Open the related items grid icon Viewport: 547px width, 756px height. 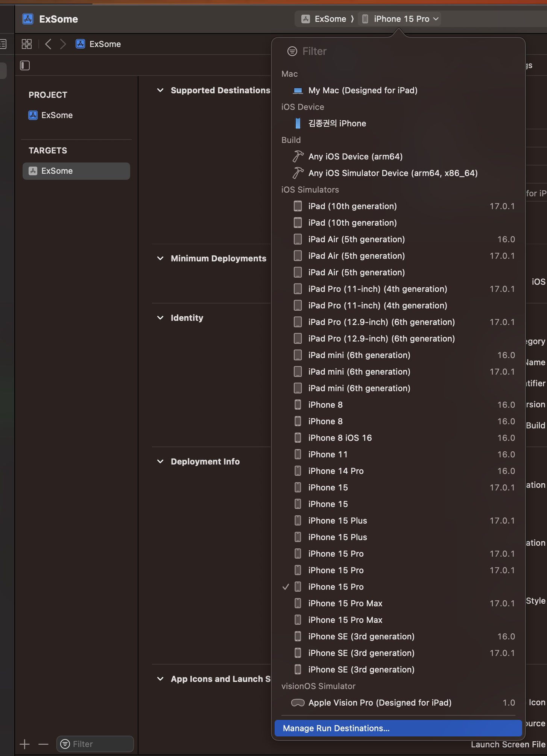[27, 44]
